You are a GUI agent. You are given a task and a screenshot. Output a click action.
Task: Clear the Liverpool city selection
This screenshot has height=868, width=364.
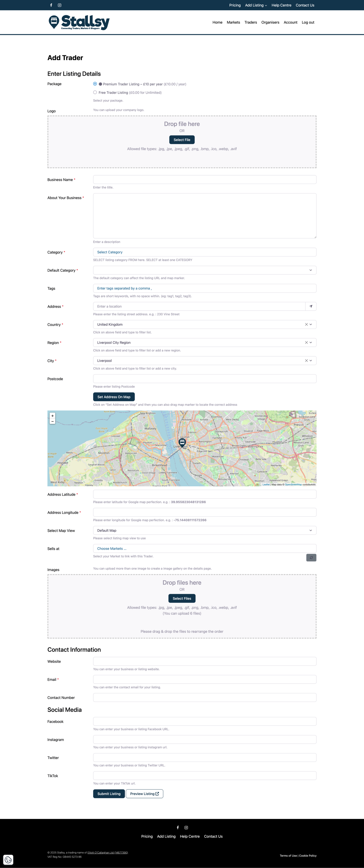pyautogui.click(x=306, y=361)
